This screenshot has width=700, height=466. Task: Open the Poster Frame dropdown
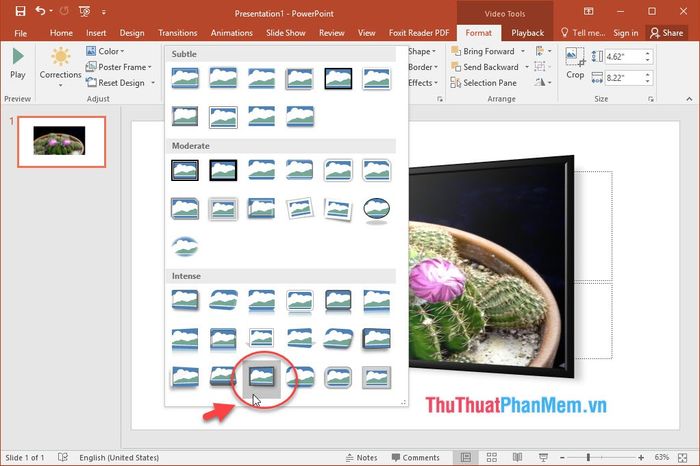point(119,67)
